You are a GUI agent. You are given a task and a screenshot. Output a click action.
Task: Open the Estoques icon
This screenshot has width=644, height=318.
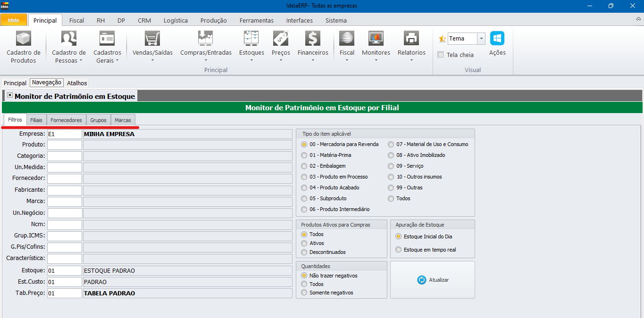coord(251,39)
